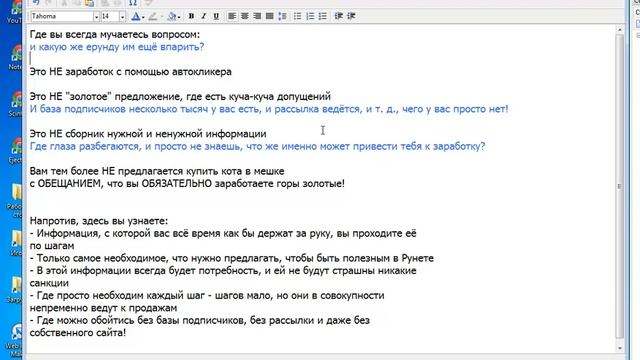Open line spacing options
Screen dimensions: 640x360
click(x=282, y=16)
